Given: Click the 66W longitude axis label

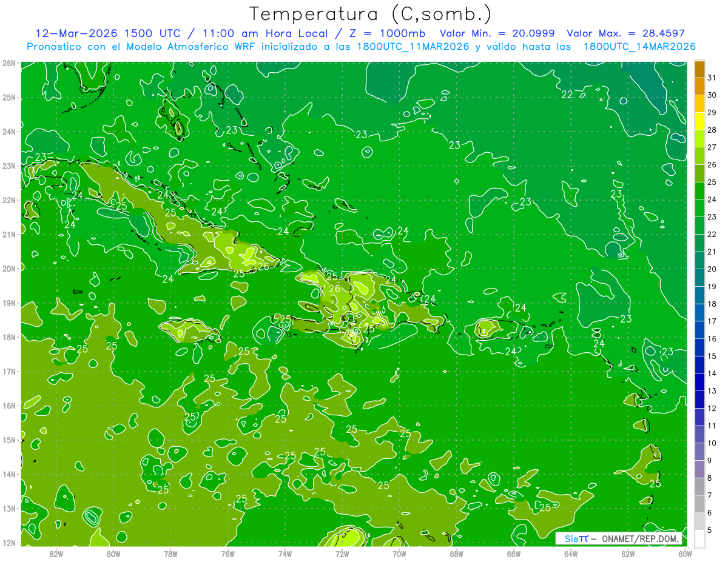Looking at the screenshot, I should pyautogui.click(x=513, y=554).
